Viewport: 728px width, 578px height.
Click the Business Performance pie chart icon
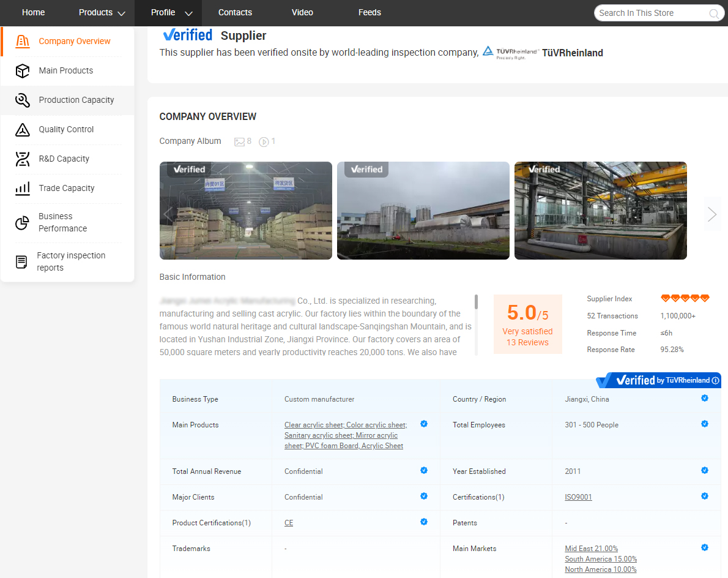coord(23,223)
